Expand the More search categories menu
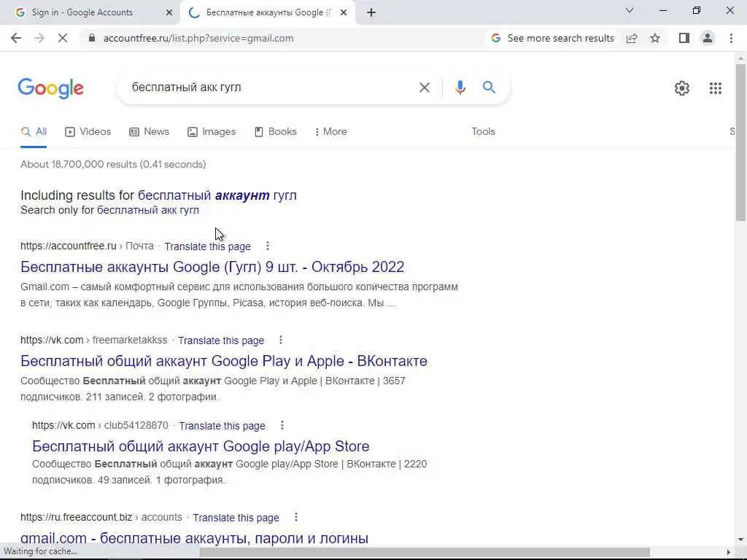The height and width of the screenshot is (560, 747). tap(330, 131)
